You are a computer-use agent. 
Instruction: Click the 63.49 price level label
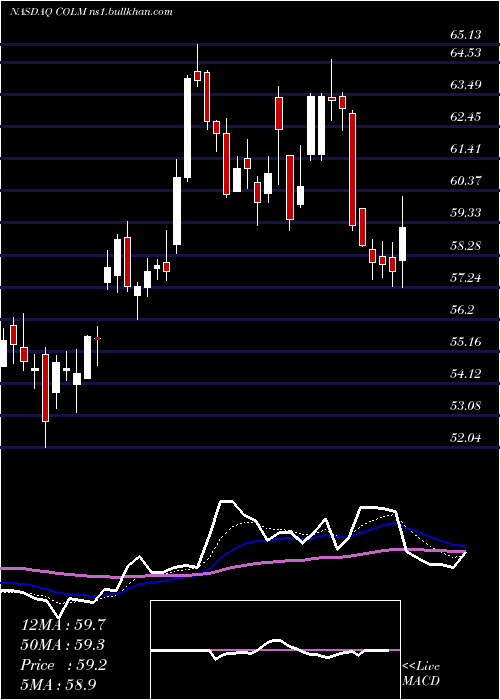tap(465, 85)
